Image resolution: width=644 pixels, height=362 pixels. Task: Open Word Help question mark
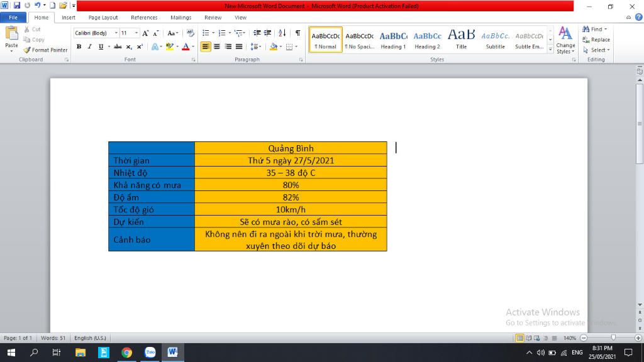pyautogui.click(x=639, y=17)
